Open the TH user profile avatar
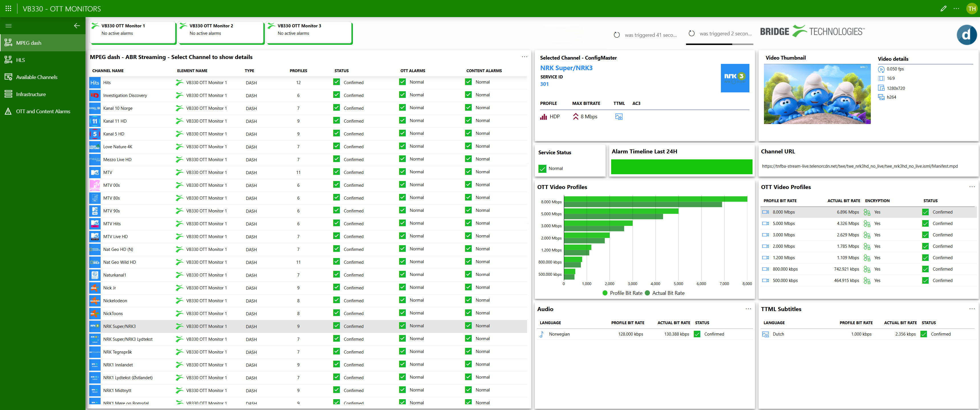The height and width of the screenshot is (410, 980). tap(972, 9)
